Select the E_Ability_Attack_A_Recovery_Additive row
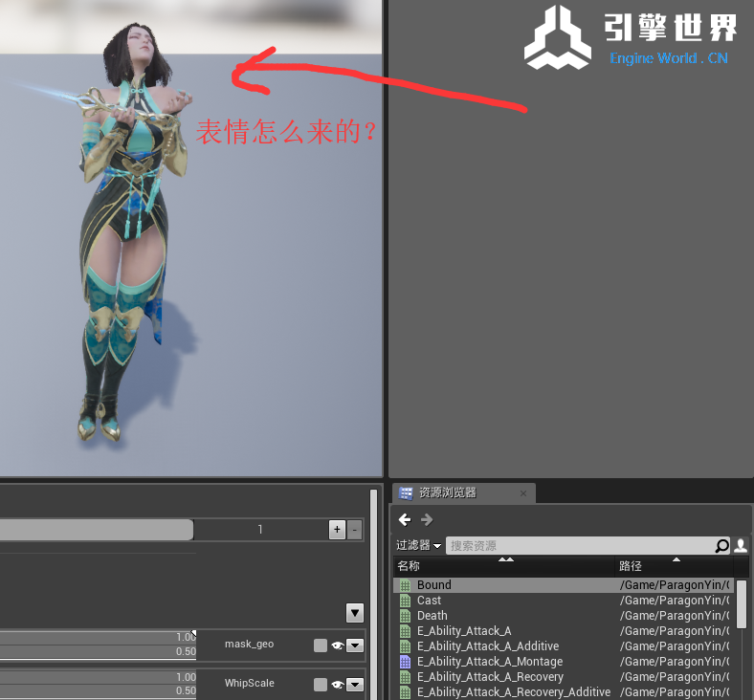This screenshot has height=700, width=754. [563, 692]
